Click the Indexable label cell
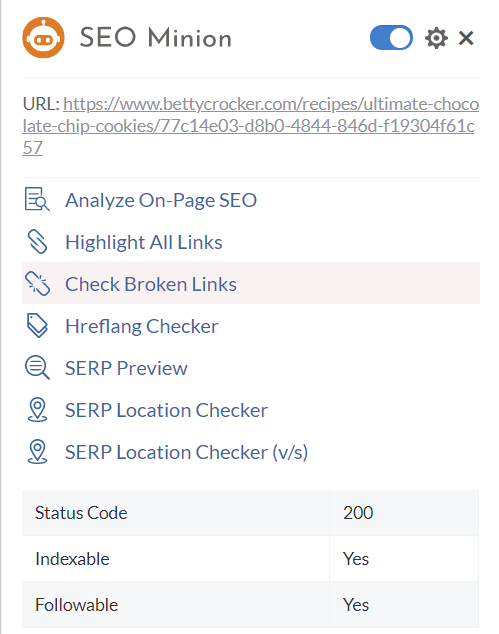This screenshot has width=499, height=634. (x=175, y=559)
